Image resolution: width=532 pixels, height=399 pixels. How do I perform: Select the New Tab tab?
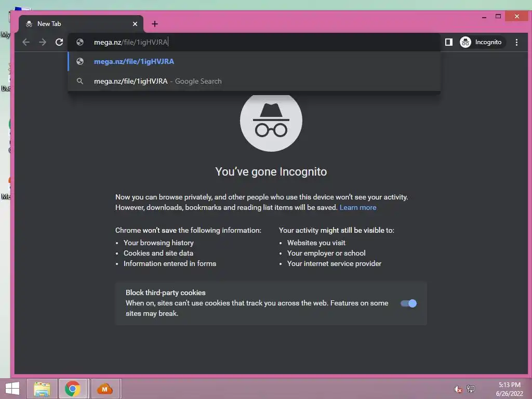[81, 24]
